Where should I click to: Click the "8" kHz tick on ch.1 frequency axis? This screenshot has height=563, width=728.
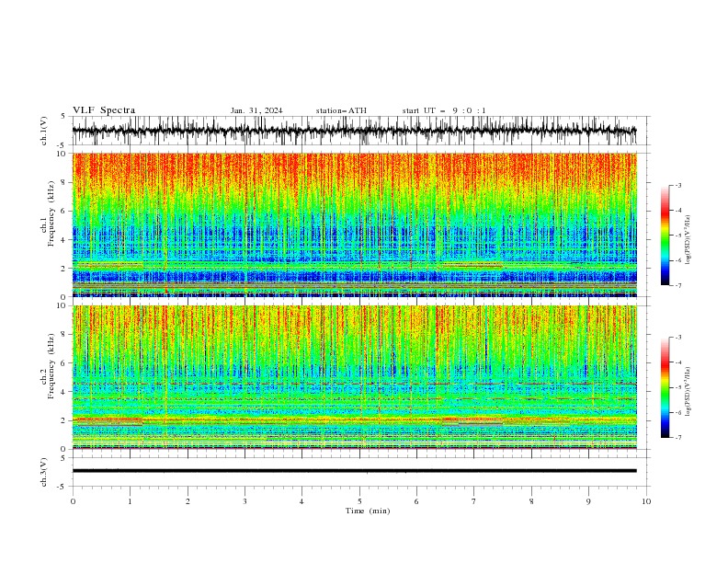point(64,182)
